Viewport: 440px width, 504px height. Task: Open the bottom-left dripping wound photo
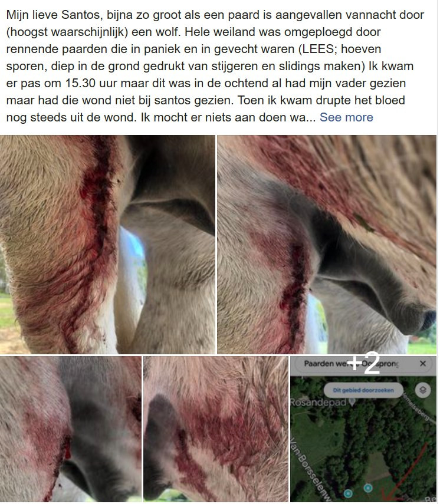70,429
